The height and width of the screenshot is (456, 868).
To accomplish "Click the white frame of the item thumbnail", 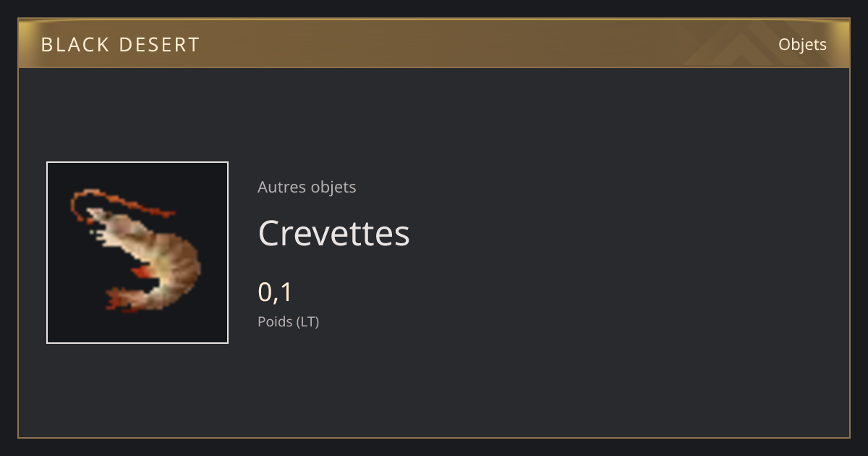I will click(x=137, y=163).
